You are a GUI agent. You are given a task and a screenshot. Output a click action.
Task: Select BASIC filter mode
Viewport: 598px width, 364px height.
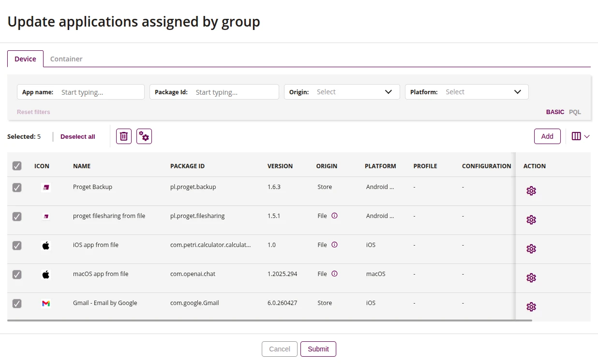click(555, 112)
